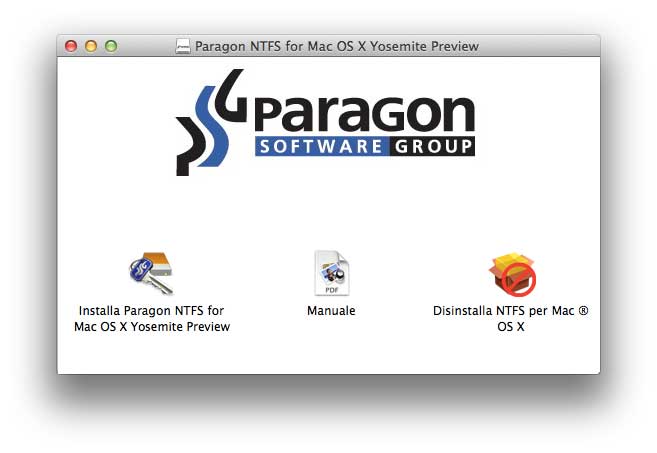The height and width of the screenshot is (453, 657).
Task: Open the Disinstalla NTFS package icon
Action: click(512, 274)
